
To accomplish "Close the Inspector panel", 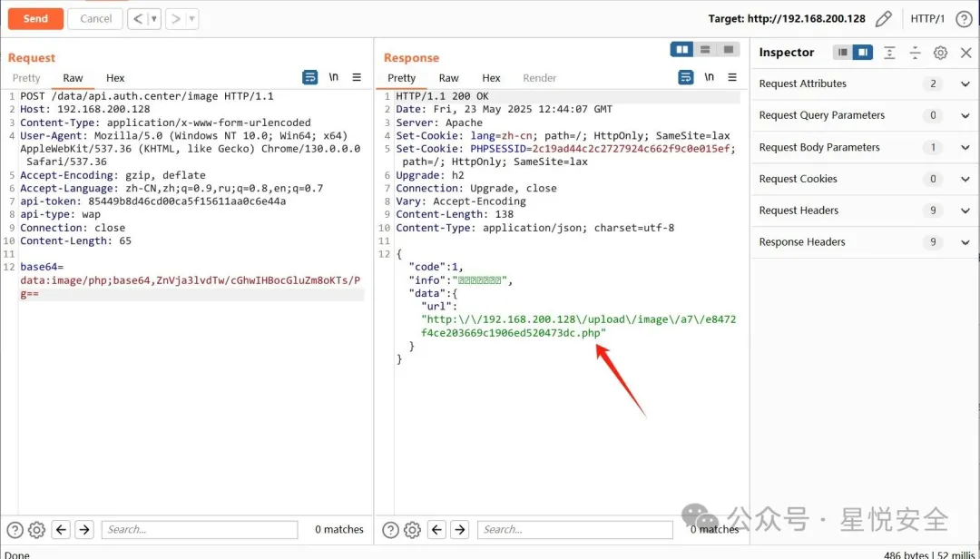I will click(x=966, y=53).
